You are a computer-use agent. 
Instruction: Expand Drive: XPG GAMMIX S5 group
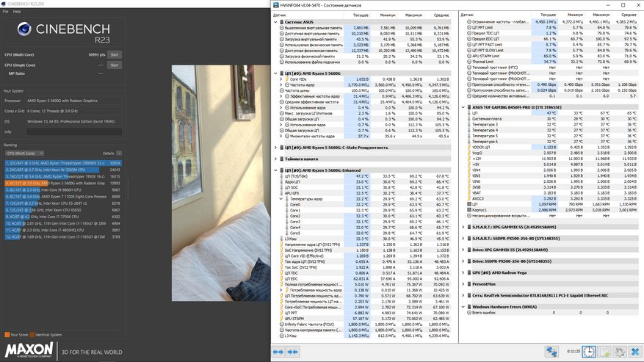tap(463, 250)
